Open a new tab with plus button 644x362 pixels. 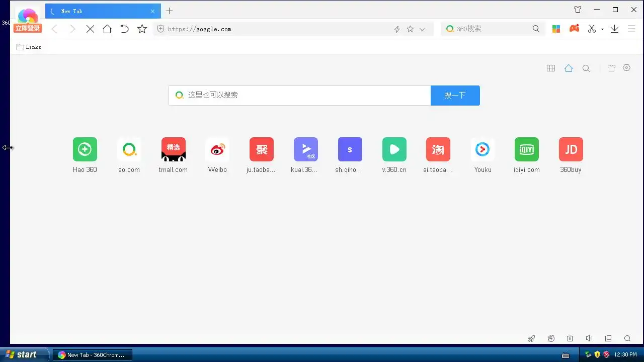point(170,11)
